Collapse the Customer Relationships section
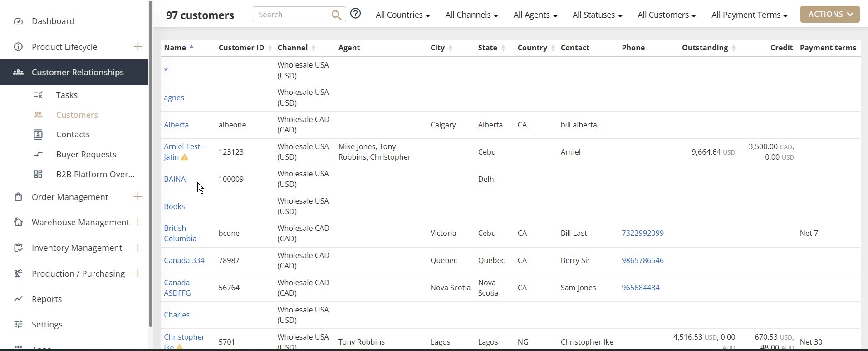Screen dimensions: 868x351 [x=138, y=72]
